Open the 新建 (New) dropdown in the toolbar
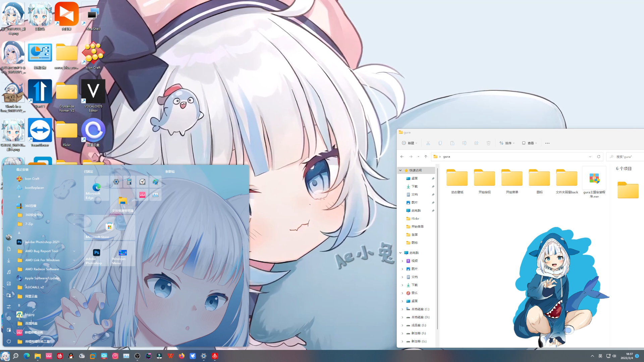 coord(410,143)
